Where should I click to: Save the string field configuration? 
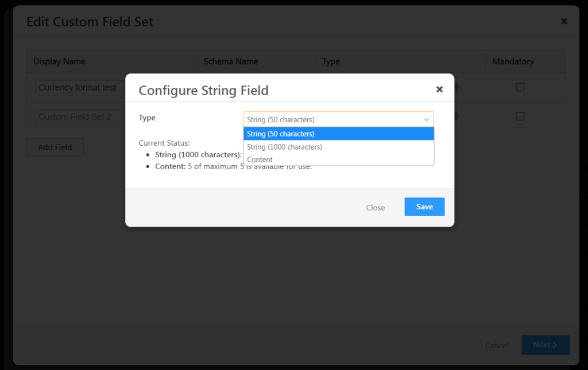[x=424, y=207]
